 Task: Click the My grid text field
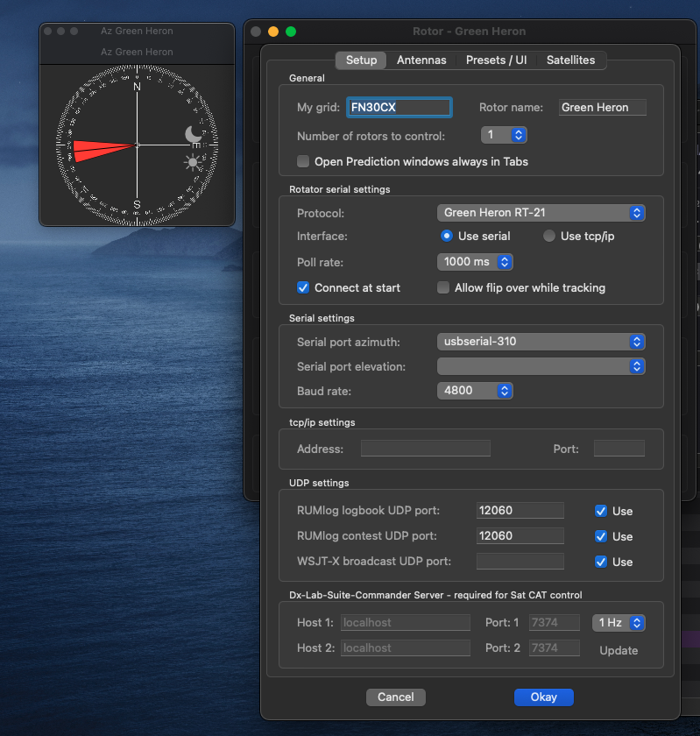[399, 108]
